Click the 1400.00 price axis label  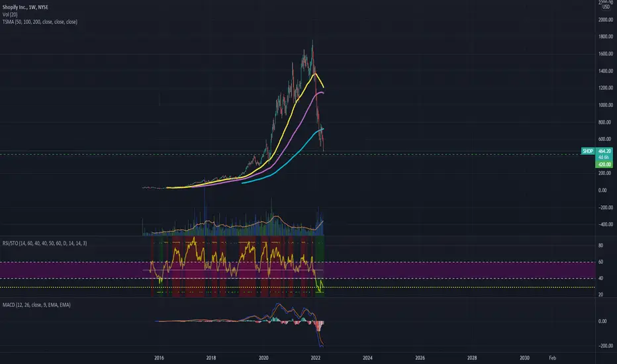pyautogui.click(x=605, y=71)
